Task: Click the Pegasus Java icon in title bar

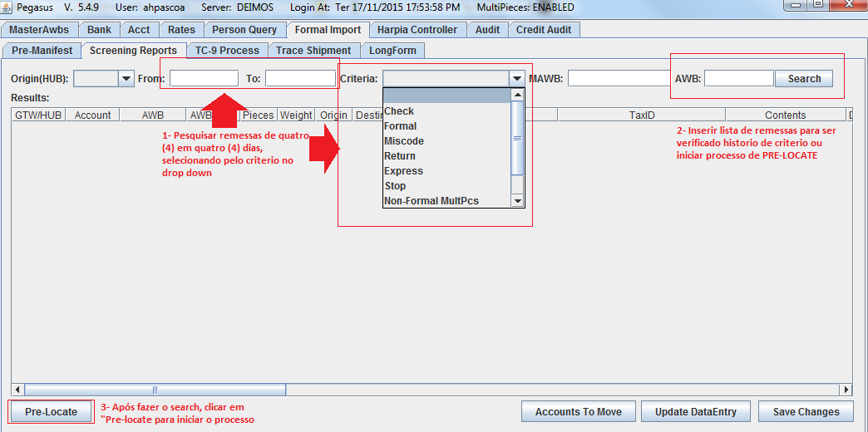Action: click(7, 7)
